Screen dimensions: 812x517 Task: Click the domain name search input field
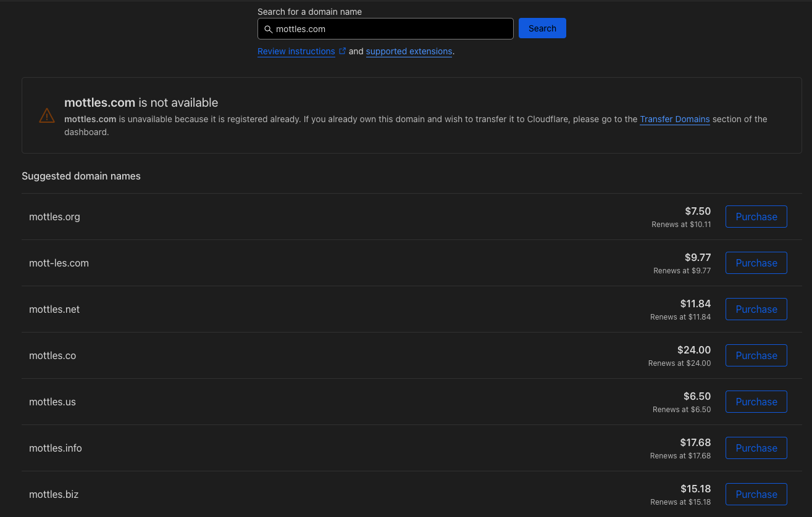pyautogui.click(x=392, y=29)
